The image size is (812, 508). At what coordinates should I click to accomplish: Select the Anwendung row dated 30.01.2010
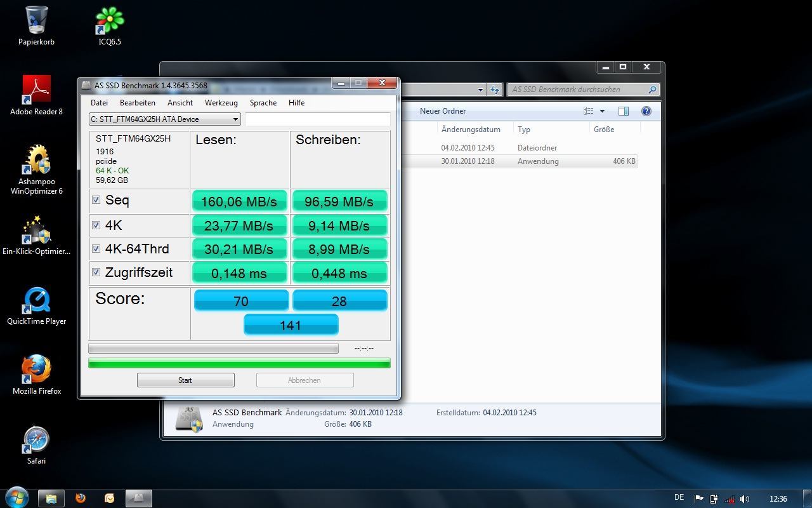pyautogui.click(x=519, y=161)
